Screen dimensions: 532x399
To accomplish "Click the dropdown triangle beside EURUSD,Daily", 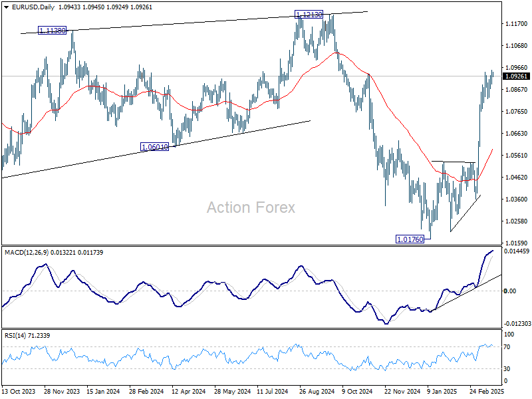I will coord(6,7).
